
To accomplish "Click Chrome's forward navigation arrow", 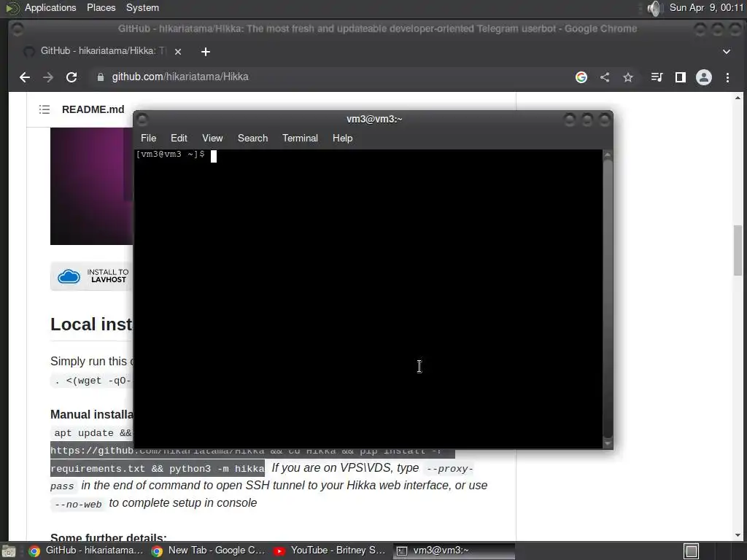I will pyautogui.click(x=47, y=77).
